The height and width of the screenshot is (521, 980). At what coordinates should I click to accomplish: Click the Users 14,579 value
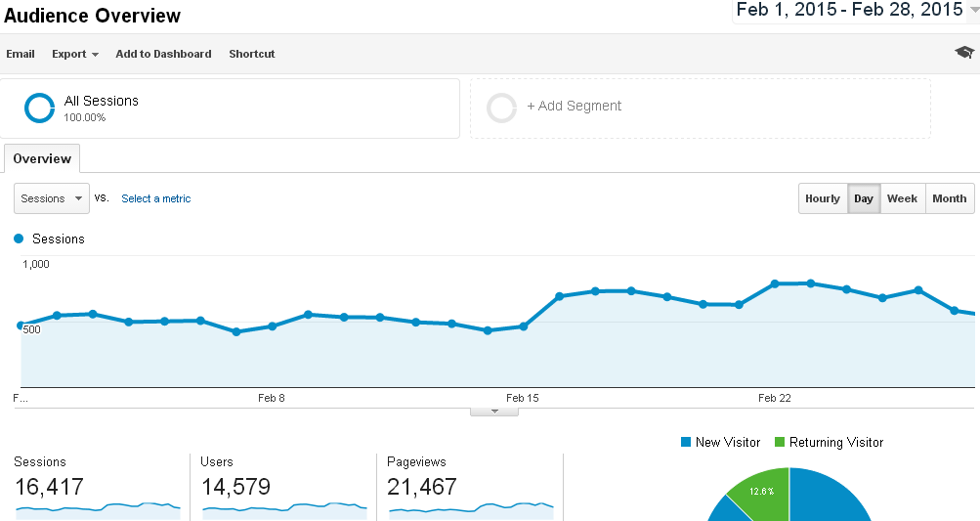pyautogui.click(x=235, y=487)
